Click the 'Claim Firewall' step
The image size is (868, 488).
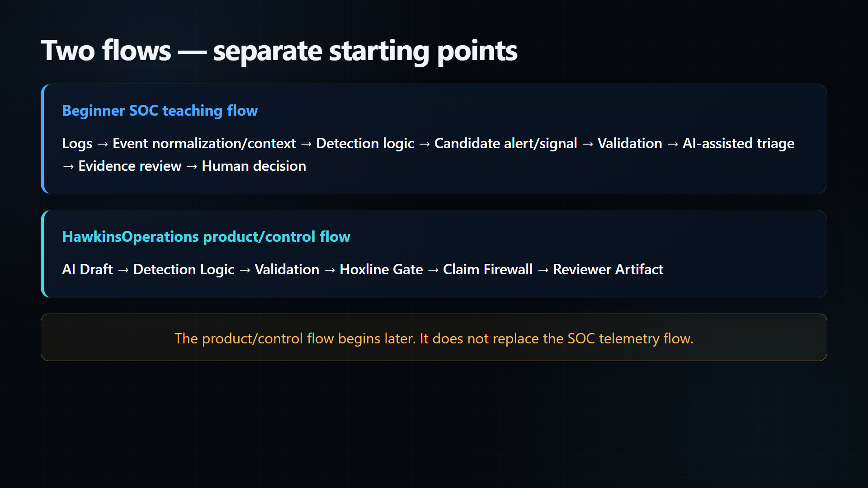pyautogui.click(x=488, y=270)
